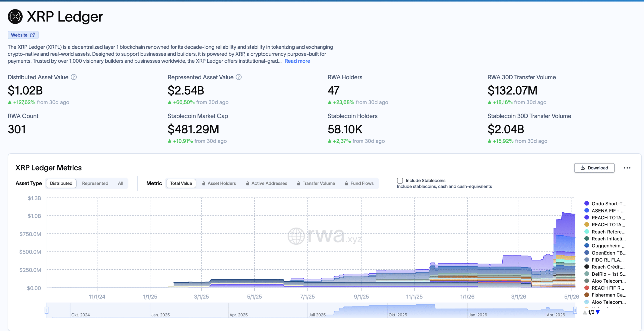Switch to the Transfer Volume metric
The height and width of the screenshot is (331, 644).
pyautogui.click(x=316, y=183)
